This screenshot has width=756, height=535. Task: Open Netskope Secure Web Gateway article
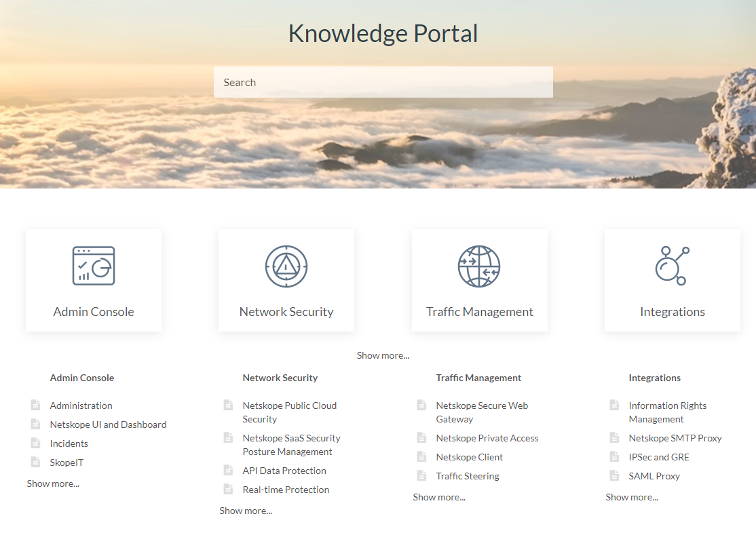pyautogui.click(x=482, y=412)
